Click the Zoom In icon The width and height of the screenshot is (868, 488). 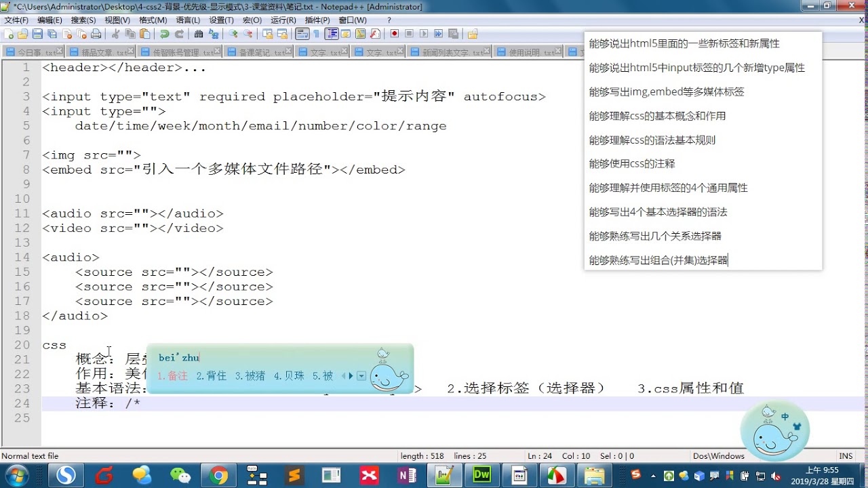point(233,34)
